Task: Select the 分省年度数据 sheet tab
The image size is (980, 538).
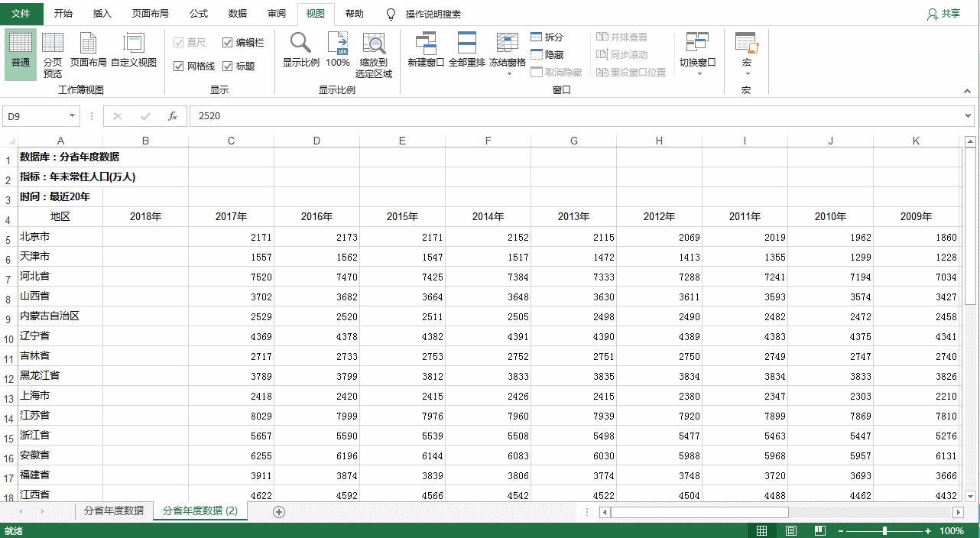Action: click(x=113, y=510)
